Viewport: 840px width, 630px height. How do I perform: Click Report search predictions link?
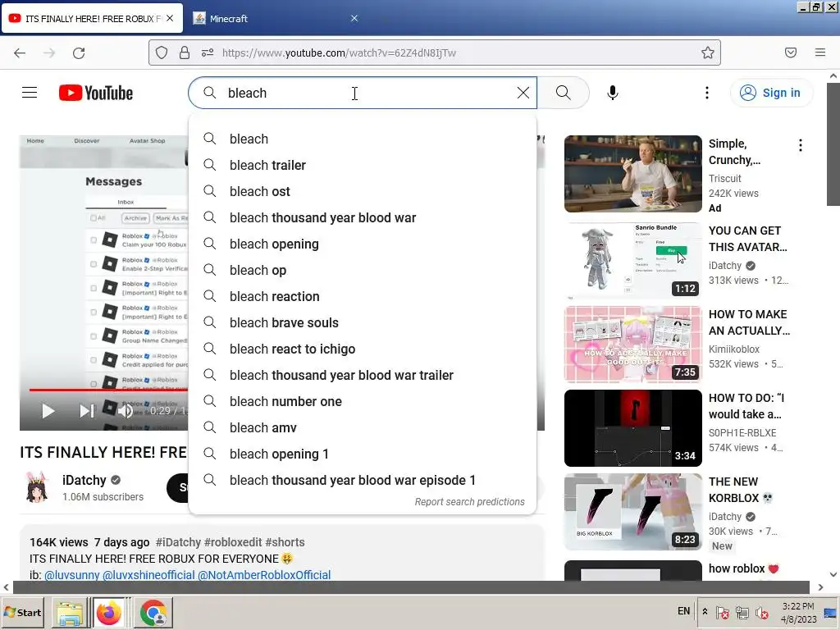(x=469, y=502)
